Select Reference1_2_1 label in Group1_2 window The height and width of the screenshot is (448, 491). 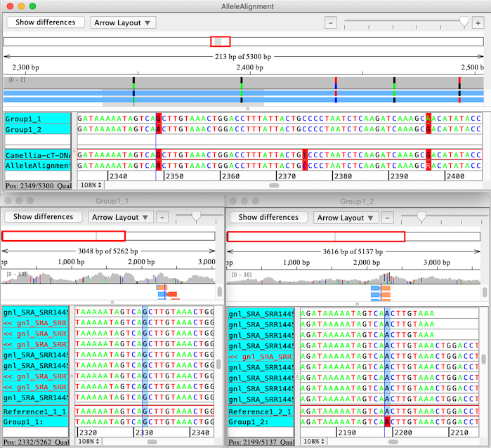261,411
